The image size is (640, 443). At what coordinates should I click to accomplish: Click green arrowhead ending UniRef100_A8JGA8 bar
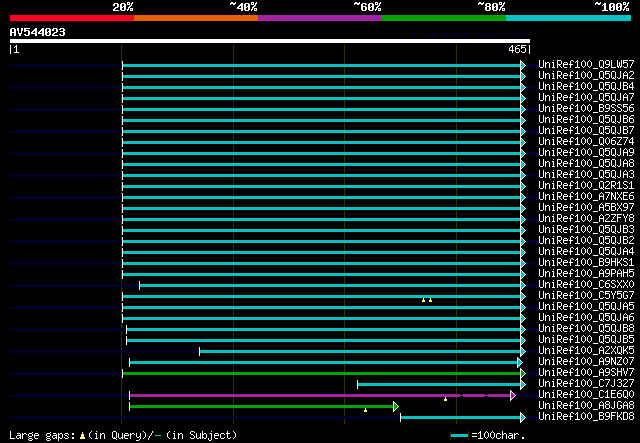pos(396,406)
